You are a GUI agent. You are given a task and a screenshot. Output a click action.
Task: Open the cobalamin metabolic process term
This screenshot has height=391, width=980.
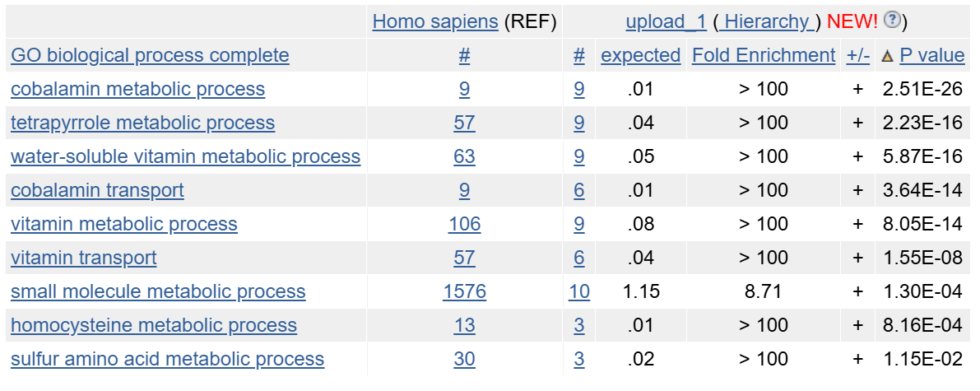point(137,90)
